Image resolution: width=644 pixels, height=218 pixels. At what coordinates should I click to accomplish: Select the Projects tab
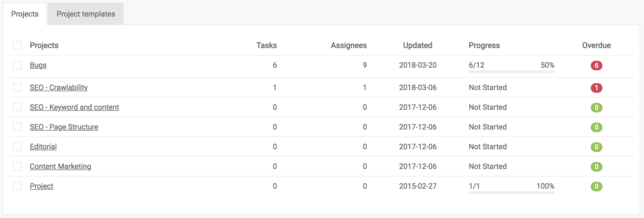25,14
